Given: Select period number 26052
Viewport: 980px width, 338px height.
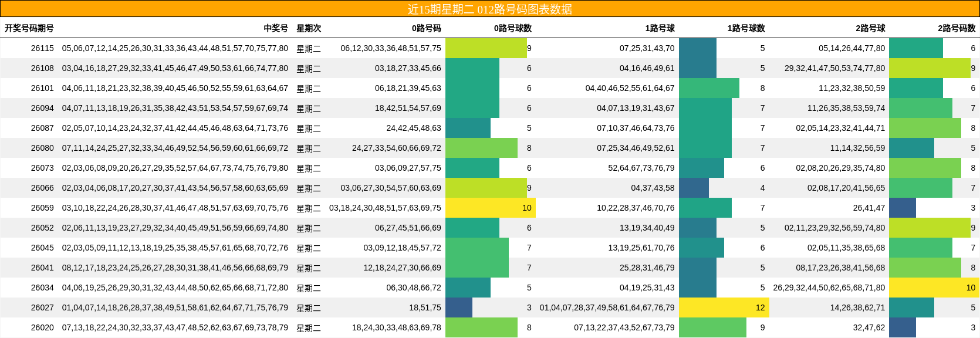Looking at the screenshot, I should (42, 228).
